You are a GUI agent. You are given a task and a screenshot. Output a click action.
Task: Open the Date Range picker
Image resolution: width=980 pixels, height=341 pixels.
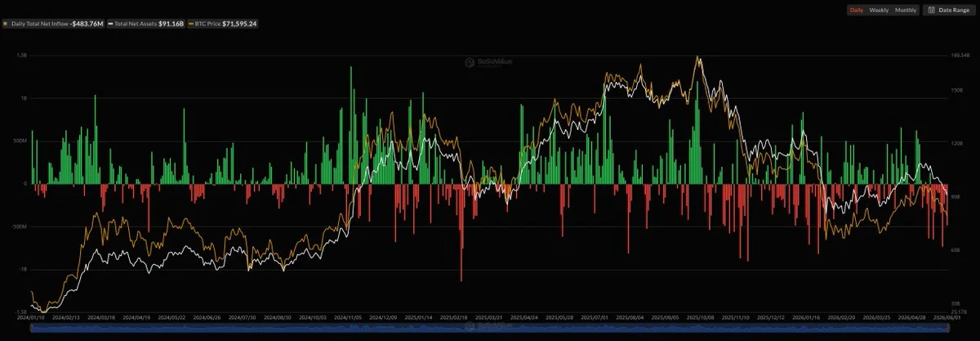pos(948,10)
